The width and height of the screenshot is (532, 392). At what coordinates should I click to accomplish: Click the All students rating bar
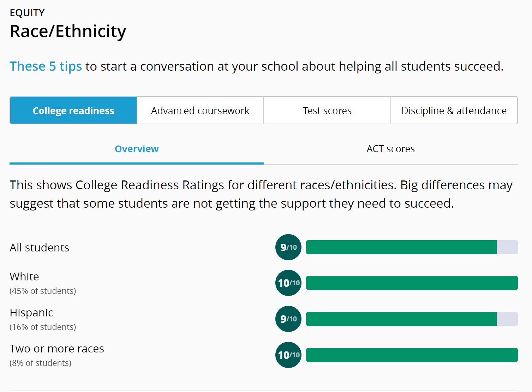click(412, 247)
